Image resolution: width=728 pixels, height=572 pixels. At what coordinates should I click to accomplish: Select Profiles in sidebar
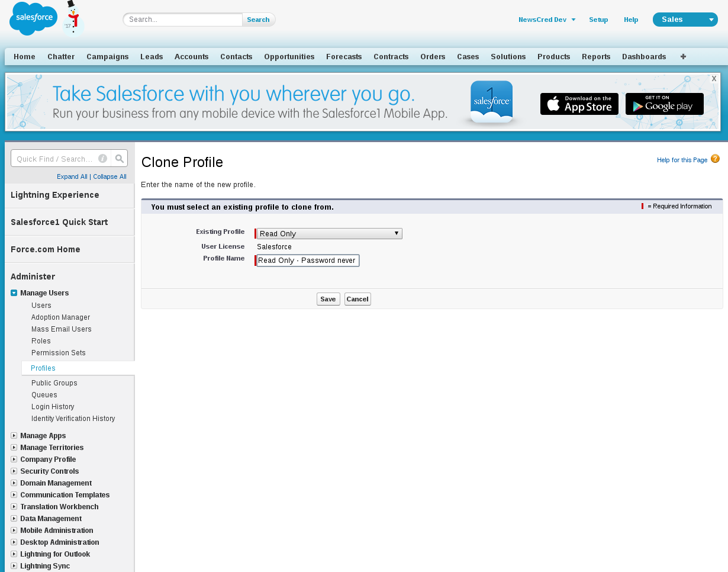tap(43, 368)
